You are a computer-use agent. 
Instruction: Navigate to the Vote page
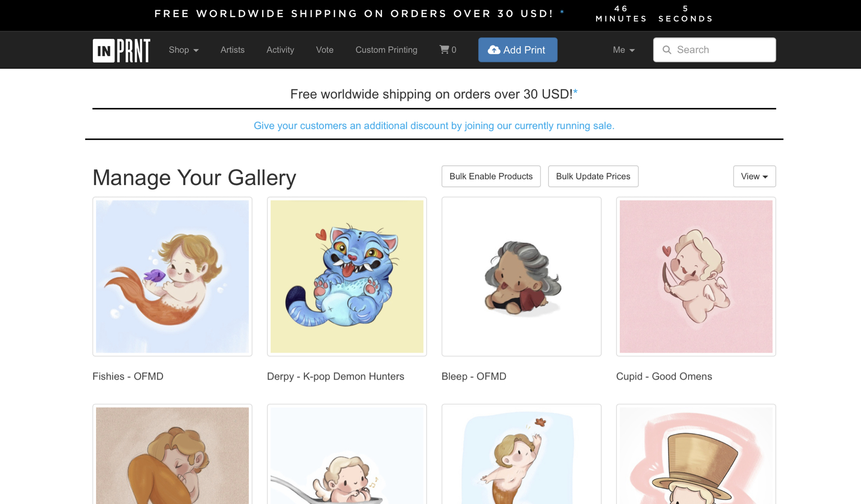pos(325,50)
